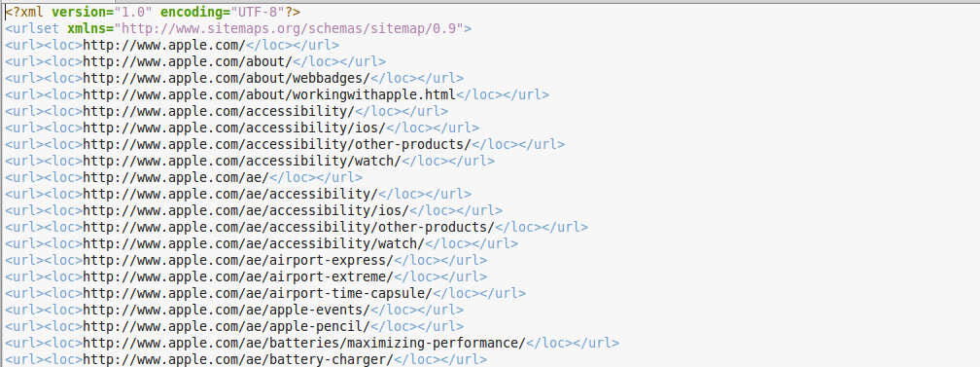The height and width of the screenshot is (367, 980).
Task: Click the workingwithapple.html URL line
Action: [x=277, y=94]
